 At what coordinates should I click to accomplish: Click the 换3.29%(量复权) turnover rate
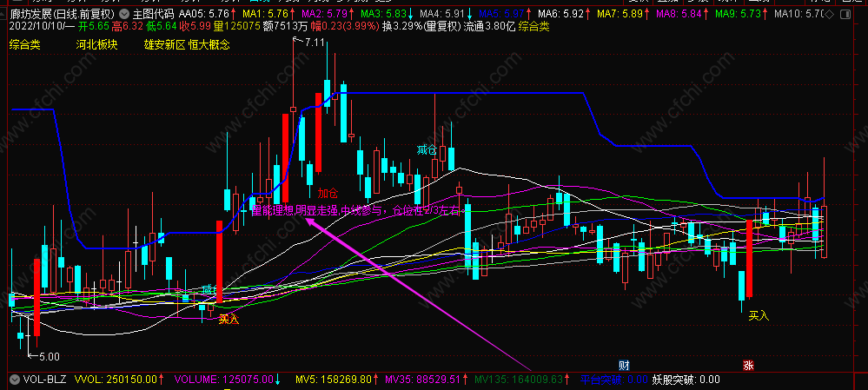pos(421,25)
